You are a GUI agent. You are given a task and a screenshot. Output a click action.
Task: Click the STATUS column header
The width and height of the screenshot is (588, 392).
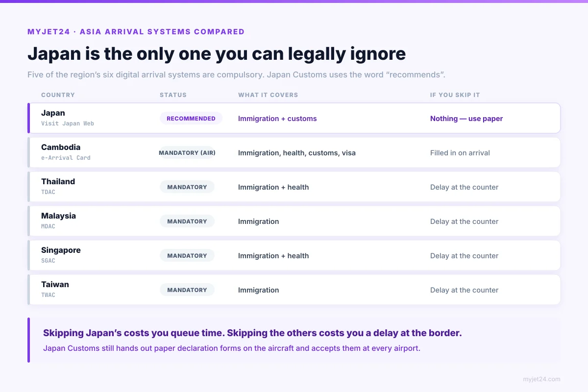[x=173, y=95]
